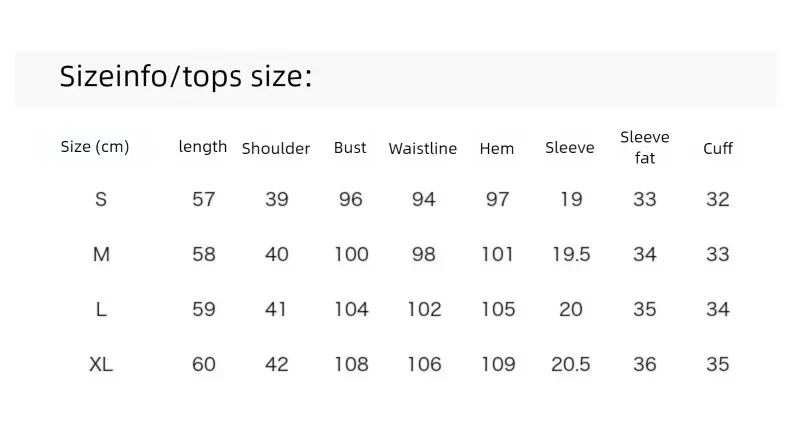Click the 'Sizeinfo/tops size:' heading
This screenshot has width=790, height=426.
[186, 77]
